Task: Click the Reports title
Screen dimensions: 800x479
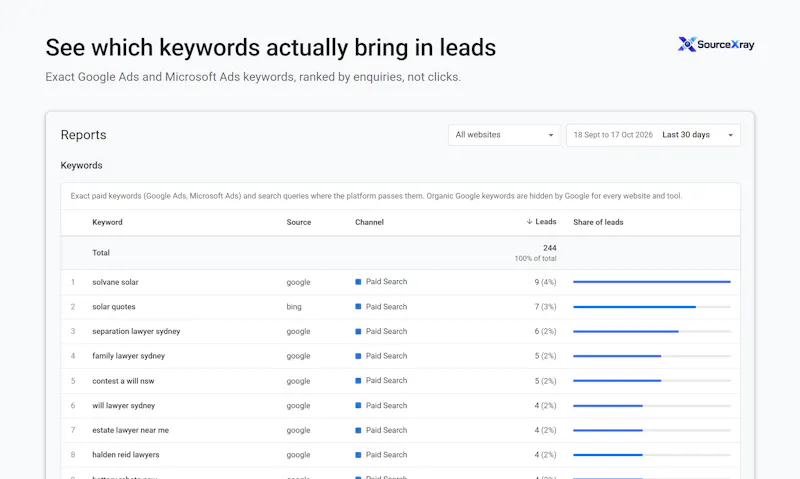Action: (84, 135)
